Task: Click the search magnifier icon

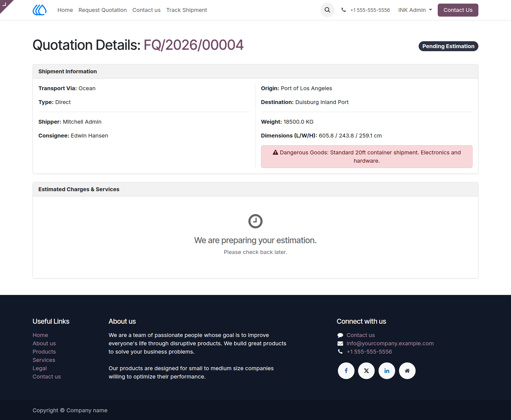Action: (327, 10)
